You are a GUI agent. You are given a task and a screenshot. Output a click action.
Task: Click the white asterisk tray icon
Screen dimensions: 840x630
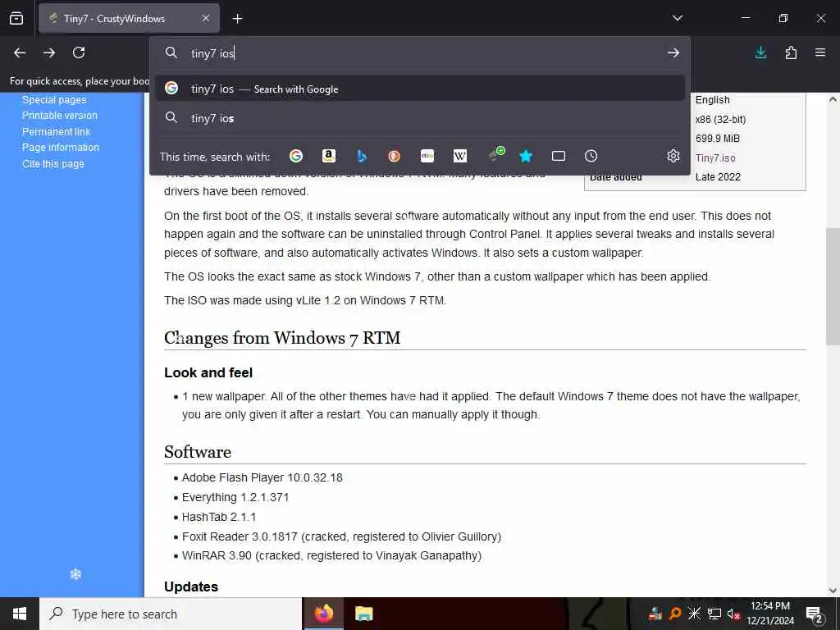point(694,614)
